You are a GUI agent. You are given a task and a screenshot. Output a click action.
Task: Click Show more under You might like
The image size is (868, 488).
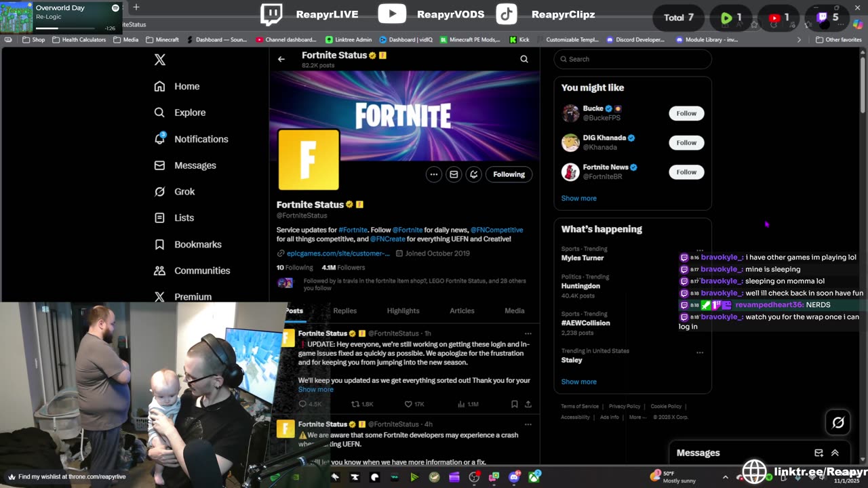(x=578, y=199)
